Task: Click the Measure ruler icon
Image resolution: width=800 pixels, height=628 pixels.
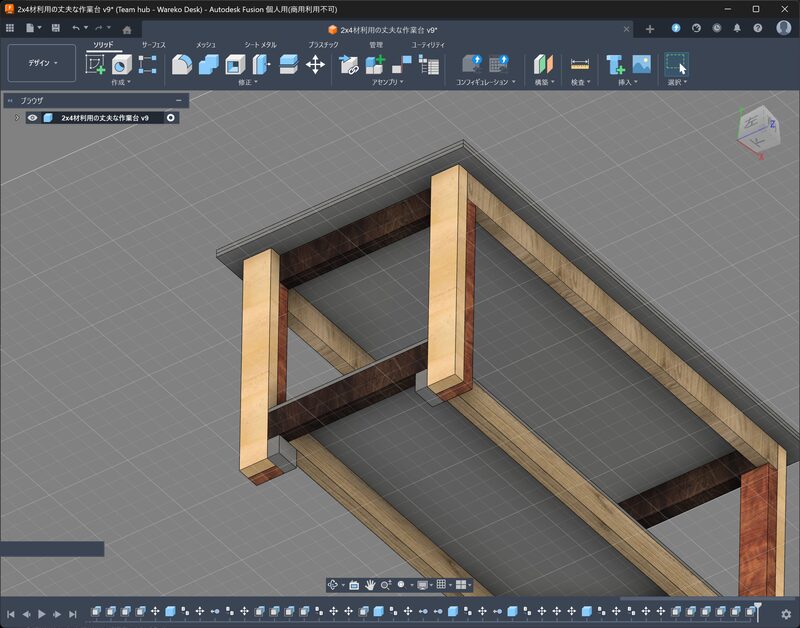Action: tap(579, 65)
